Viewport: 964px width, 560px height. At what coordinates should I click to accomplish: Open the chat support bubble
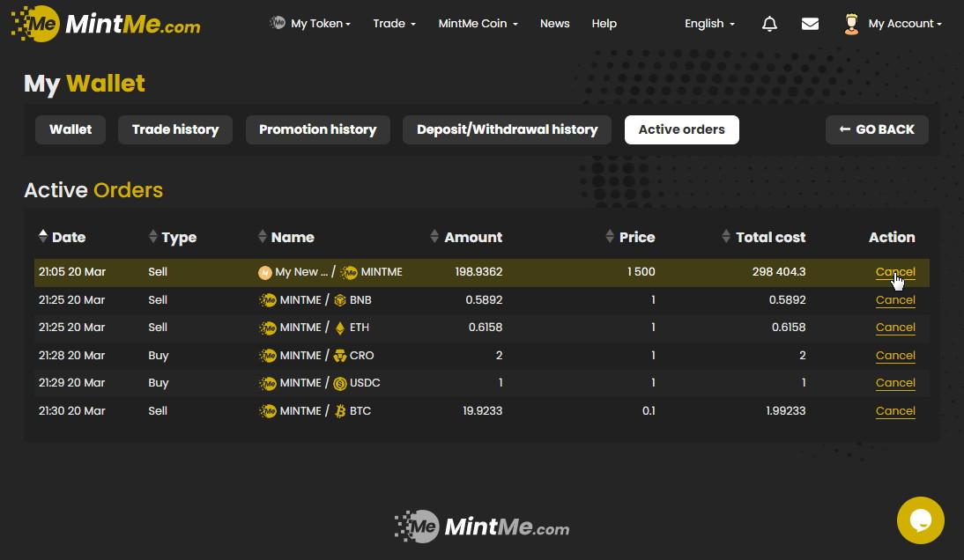click(920, 520)
